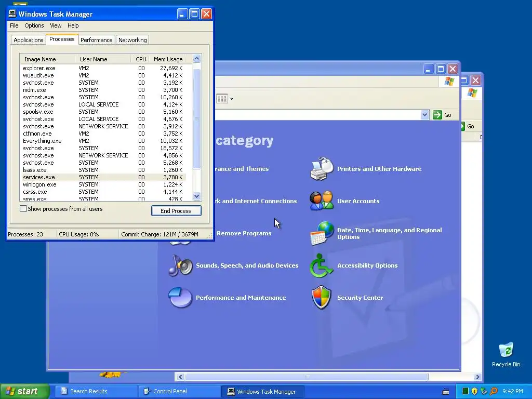
Task: Select the Everything.exe process row
Action: [x=103, y=141]
